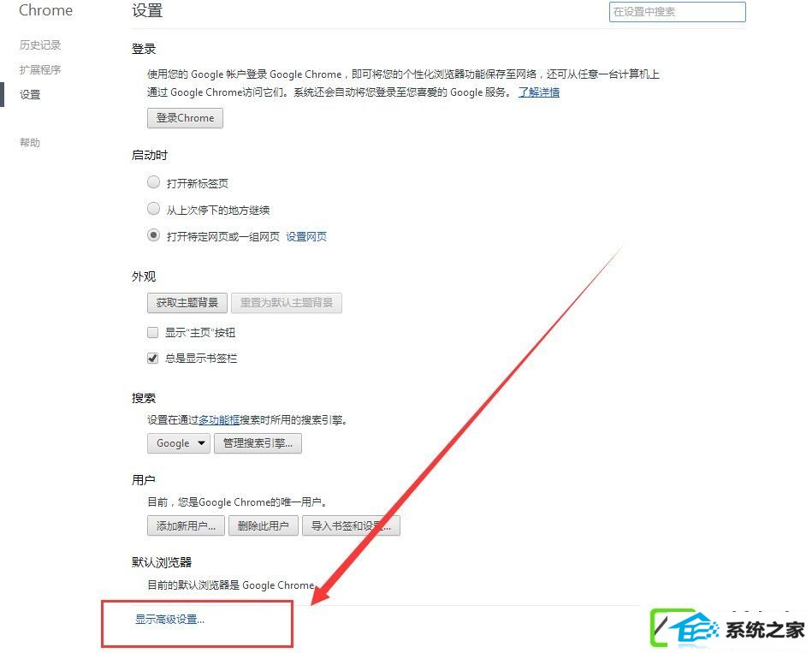Click the 管理搜索引擎 button

(x=258, y=443)
